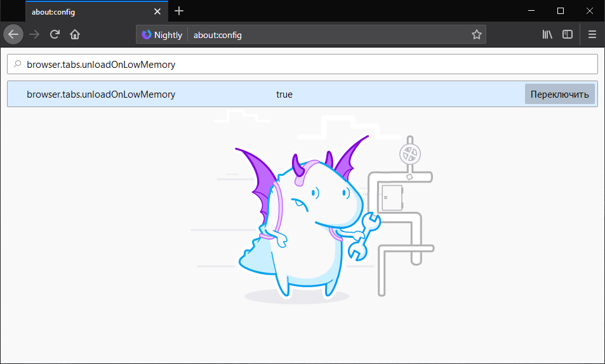Go back with the back arrow
Viewport: 605px width, 364px height.
tap(13, 34)
